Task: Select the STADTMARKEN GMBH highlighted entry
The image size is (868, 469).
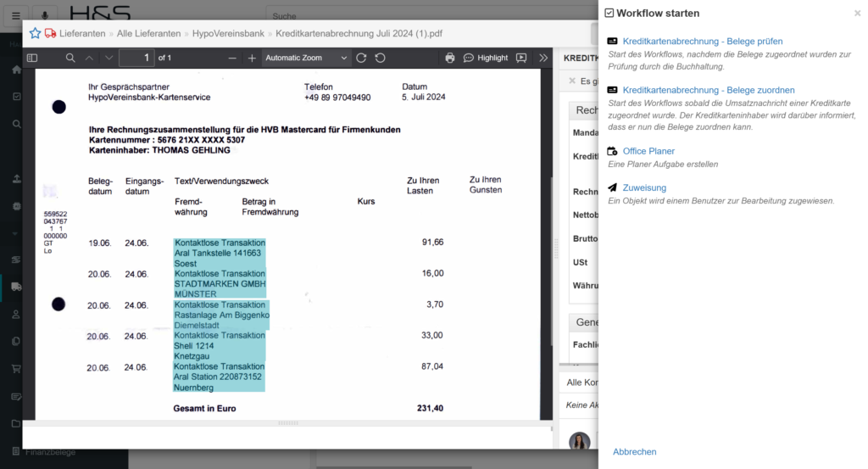Action: (220, 283)
